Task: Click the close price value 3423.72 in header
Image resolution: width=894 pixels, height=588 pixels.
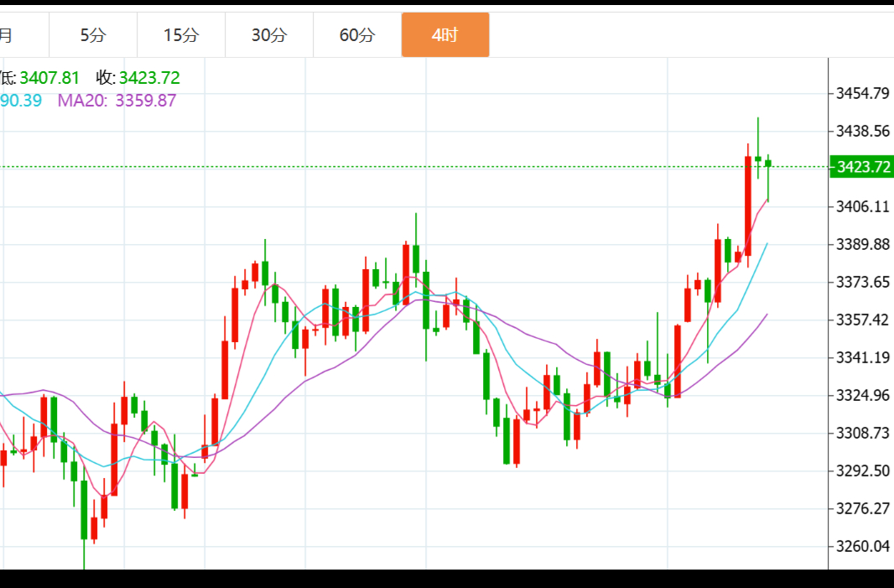Action: tap(149, 77)
